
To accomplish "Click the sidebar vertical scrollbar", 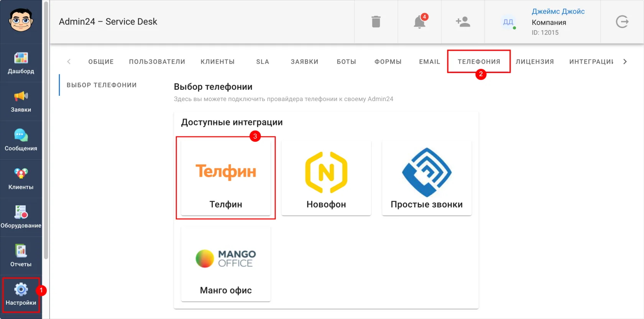I will [x=46, y=130].
